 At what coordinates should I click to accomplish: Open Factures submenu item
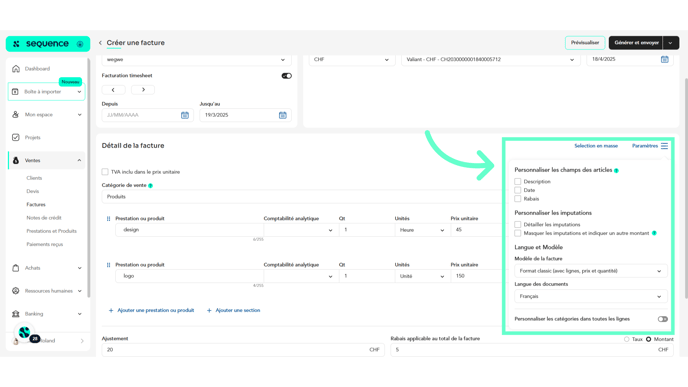click(x=36, y=204)
